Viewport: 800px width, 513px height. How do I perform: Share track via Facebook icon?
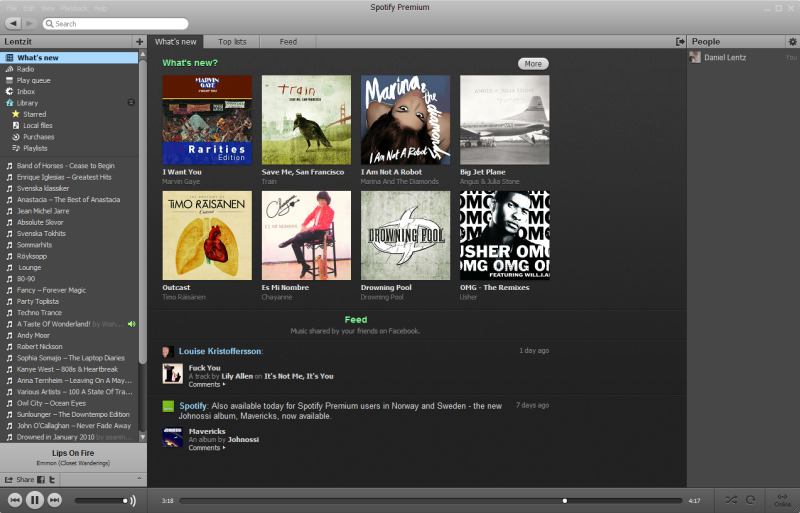[41, 480]
